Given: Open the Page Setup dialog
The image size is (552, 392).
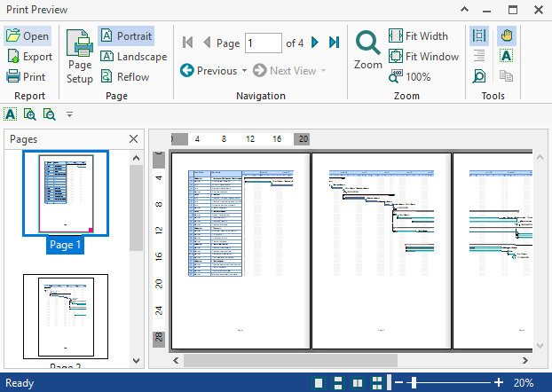Looking at the screenshot, I should (79, 57).
